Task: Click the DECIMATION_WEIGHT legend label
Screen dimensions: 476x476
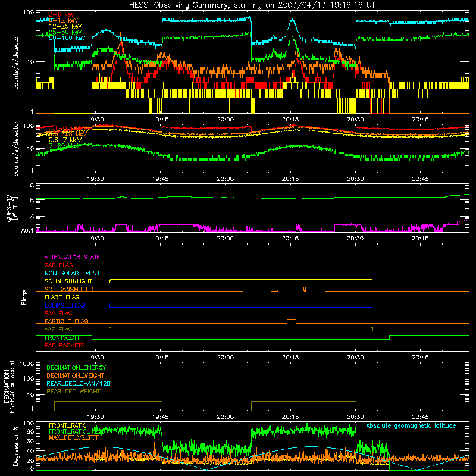Action: 76,375
